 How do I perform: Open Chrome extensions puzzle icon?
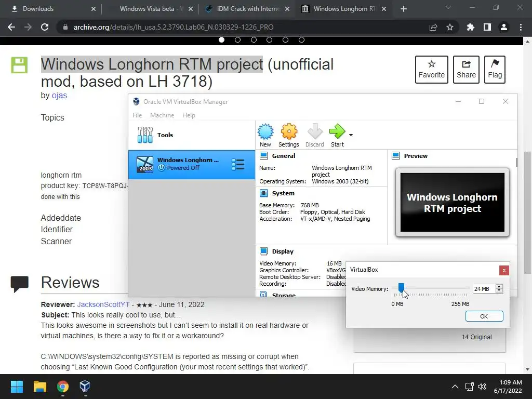pos(470,27)
